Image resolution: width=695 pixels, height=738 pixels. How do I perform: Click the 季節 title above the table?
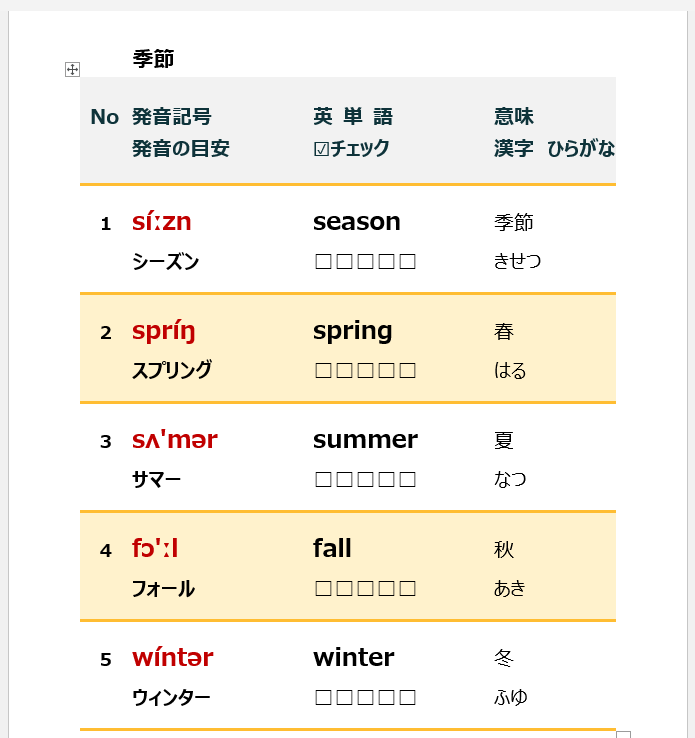(153, 59)
